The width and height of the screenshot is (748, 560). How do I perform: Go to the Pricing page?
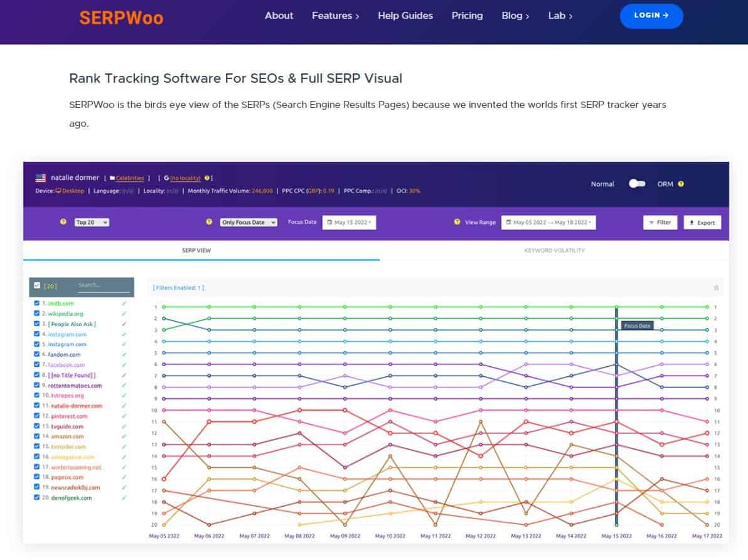click(x=467, y=16)
